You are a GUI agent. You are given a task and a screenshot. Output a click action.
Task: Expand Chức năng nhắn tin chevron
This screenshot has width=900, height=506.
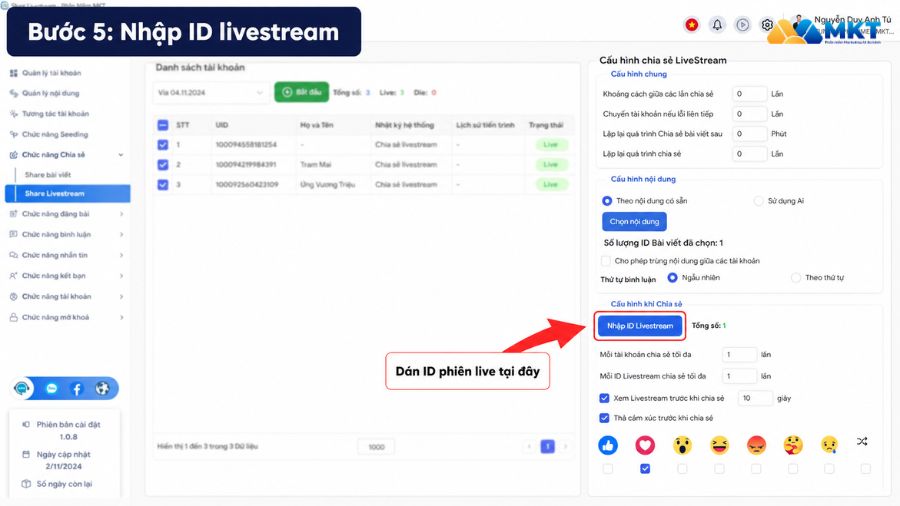coord(121,255)
